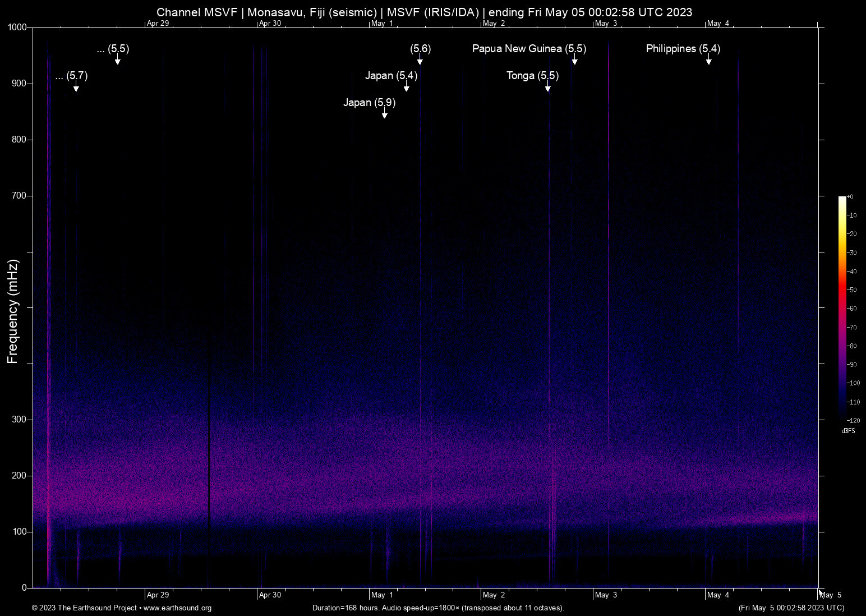Click the dBFS color scale bar
The height and width of the screenshot is (616, 866).
(x=842, y=307)
